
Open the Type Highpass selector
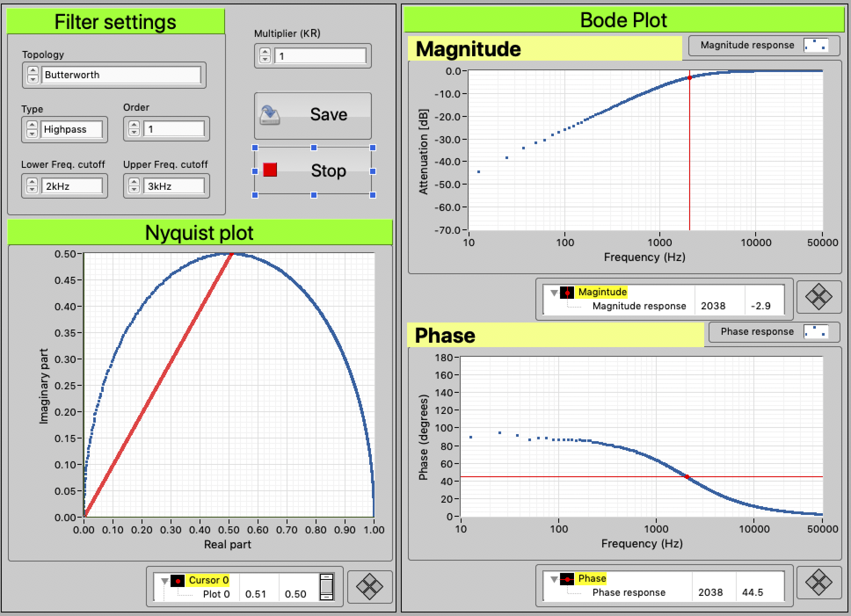pyautogui.click(x=71, y=130)
